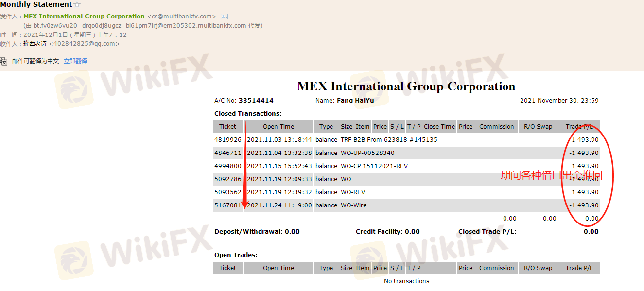Image resolution: width=644 pixels, height=291 pixels.
Task: Click Trade P/L value in ticket 5167081 row
Action: (584, 205)
